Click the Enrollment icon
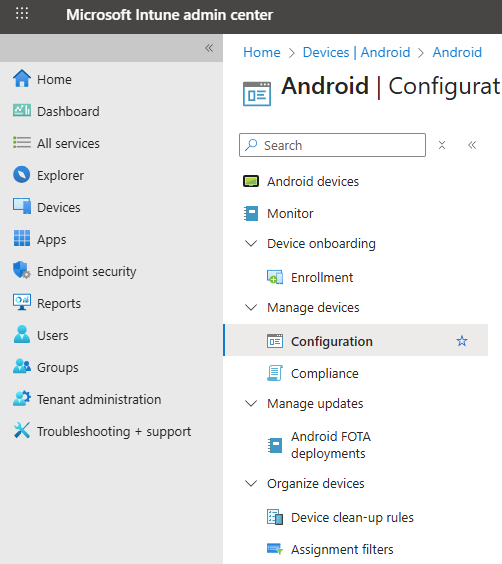This screenshot has width=502, height=564. click(275, 277)
